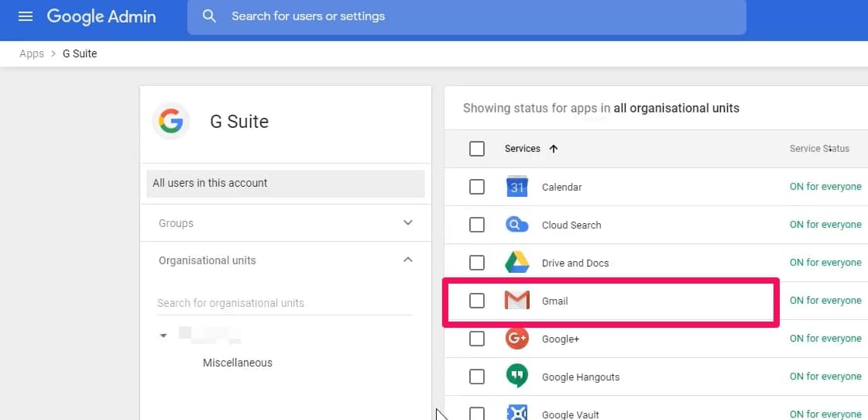Image resolution: width=868 pixels, height=420 pixels.
Task: Open the Google Vault icon
Action: point(517,413)
